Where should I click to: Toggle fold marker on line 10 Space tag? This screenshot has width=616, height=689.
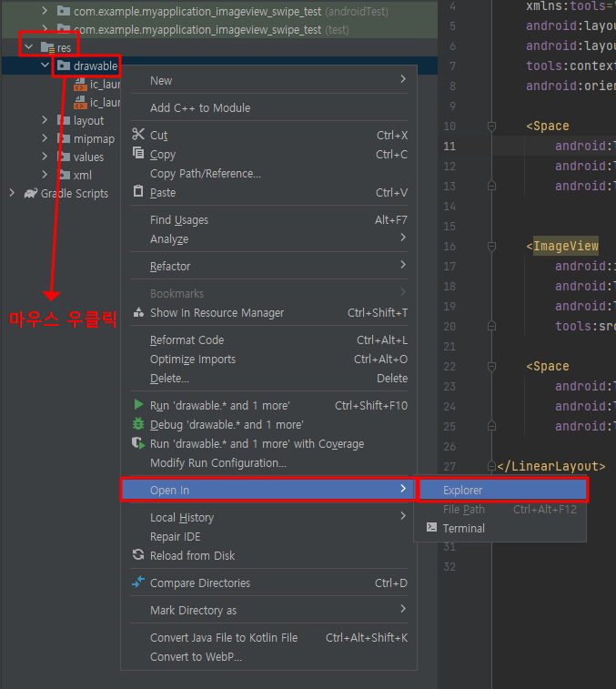[491, 127]
